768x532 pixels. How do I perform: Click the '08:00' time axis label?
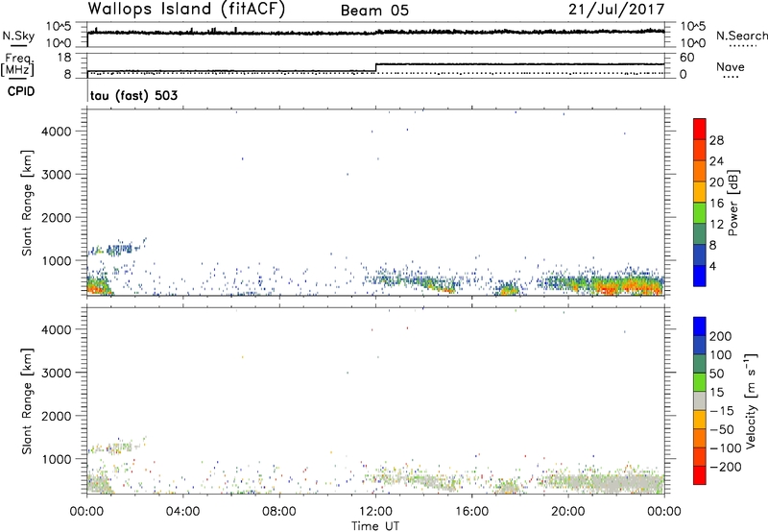pos(279,512)
